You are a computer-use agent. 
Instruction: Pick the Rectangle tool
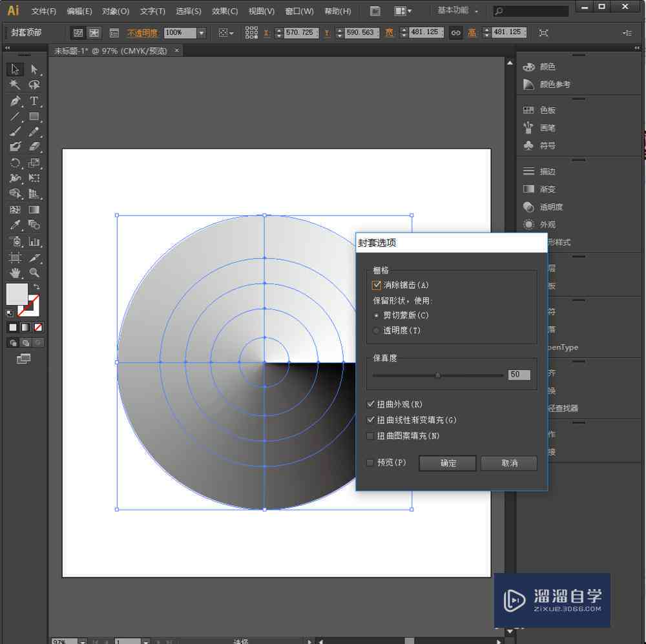[x=34, y=117]
